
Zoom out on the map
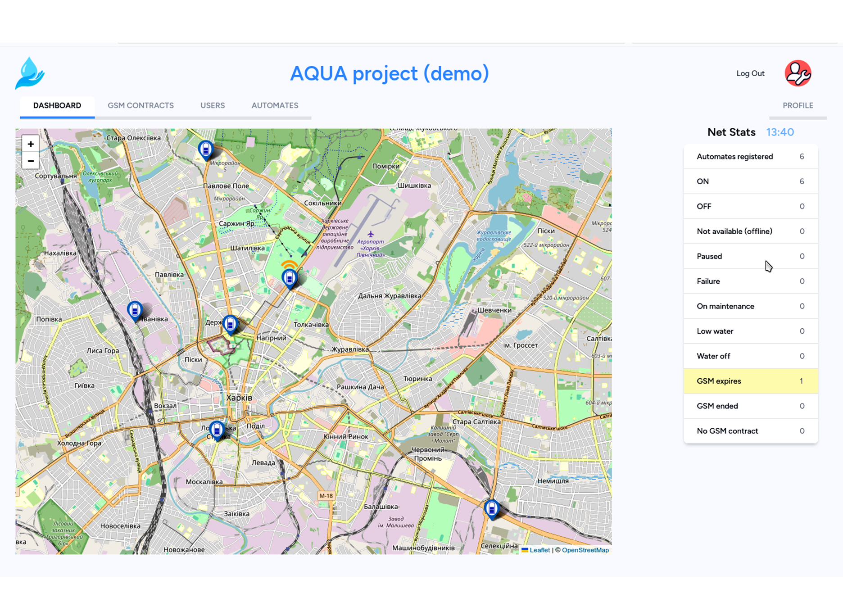click(31, 161)
